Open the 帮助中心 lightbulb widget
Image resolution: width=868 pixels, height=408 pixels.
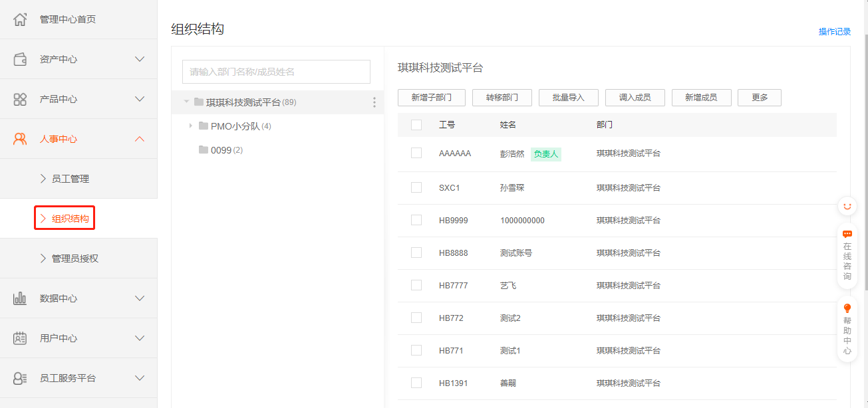[x=847, y=330]
